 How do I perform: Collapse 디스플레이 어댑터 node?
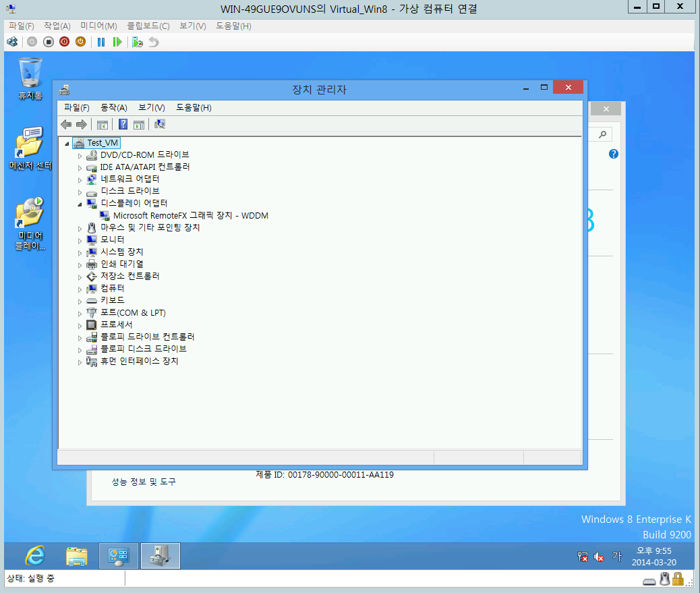pyautogui.click(x=80, y=204)
